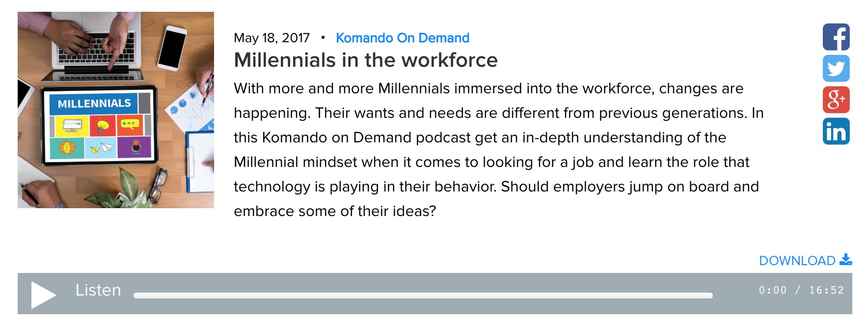Viewport: 868px width, 326px height.
Task: Share the podcast on Twitter
Action: coord(836,68)
